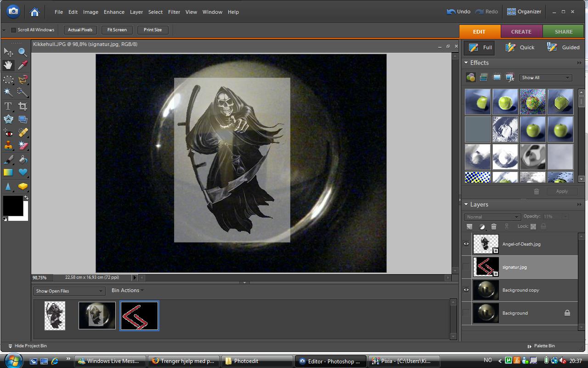Select the Clone Stamp tool

8,146
